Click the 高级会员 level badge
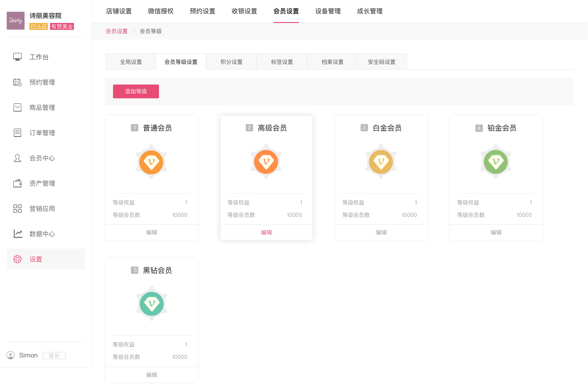Image resolution: width=588 pixels, height=391 pixels. [266, 162]
